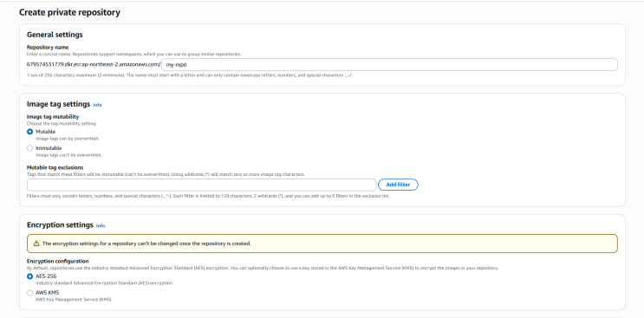Image resolution: width=644 pixels, height=318 pixels.
Task: Click the Add filter button
Action: coord(398,185)
